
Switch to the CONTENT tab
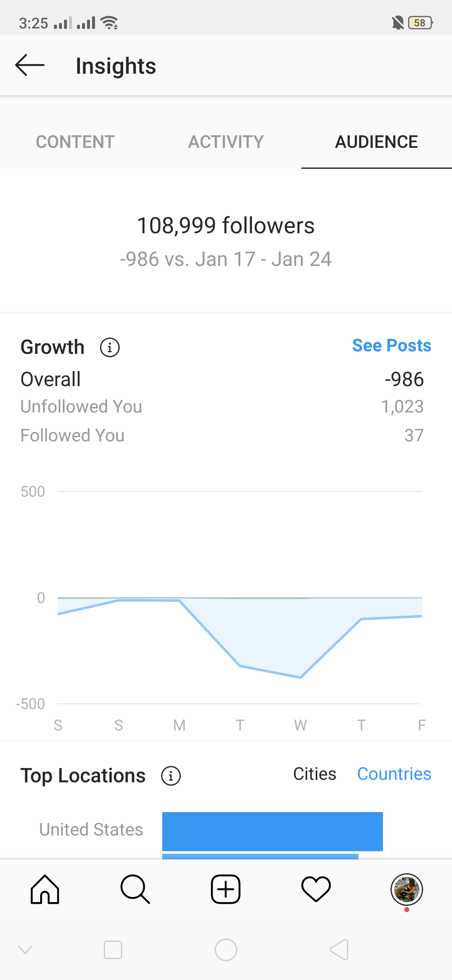coord(75,142)
